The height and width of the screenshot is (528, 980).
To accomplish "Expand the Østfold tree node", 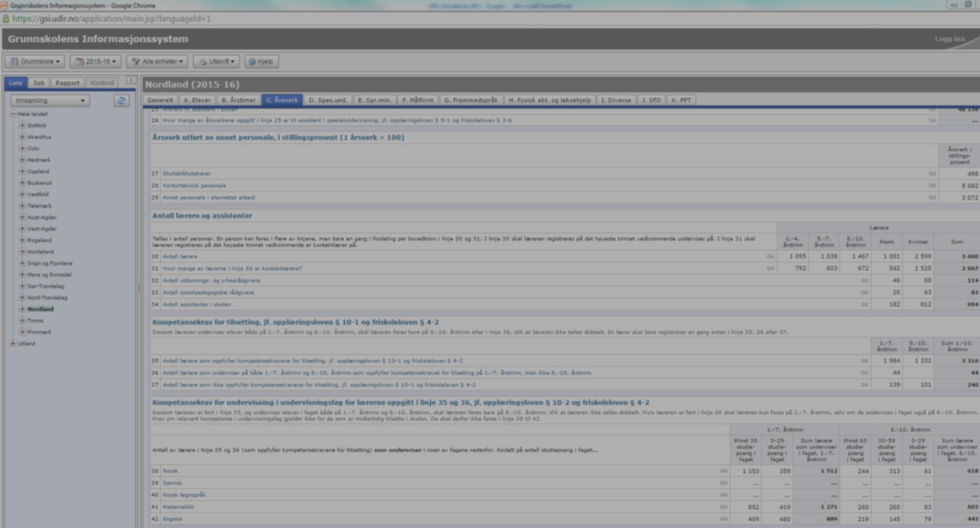I will tap(22, 125).
